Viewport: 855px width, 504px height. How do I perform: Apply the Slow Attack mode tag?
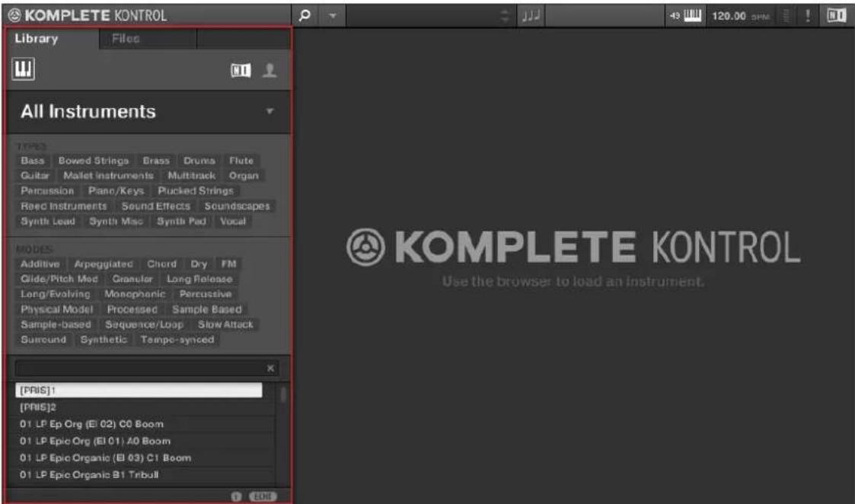(x=226, y=325)
